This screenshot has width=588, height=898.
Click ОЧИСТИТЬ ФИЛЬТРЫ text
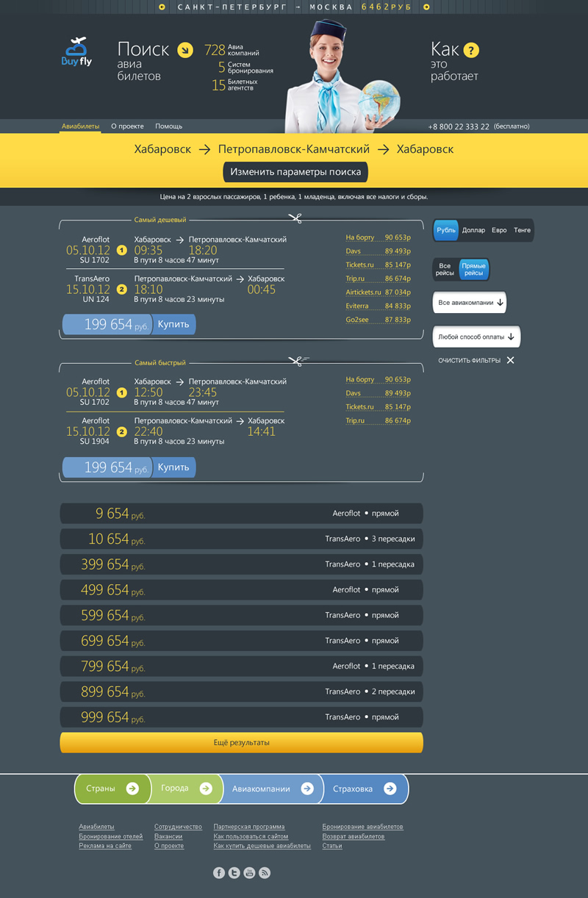pyautogui.click(x=469, y=360)
